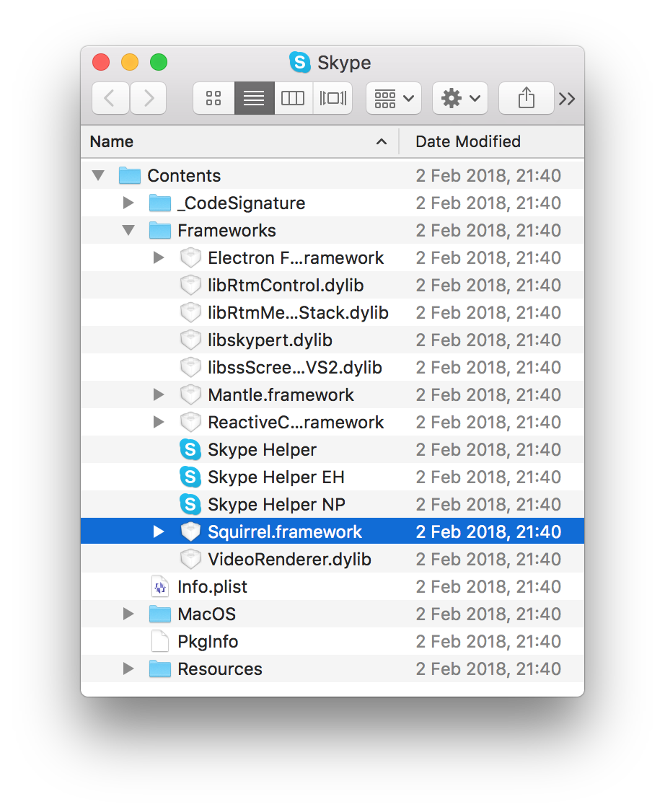This screenshot has width=665, height=812.
Task: Expand the Resources folder
Action: point(128,669)
